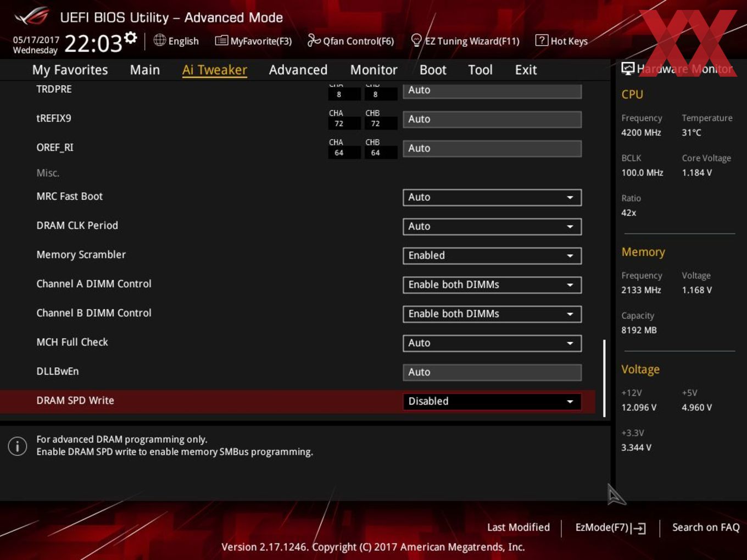Select the OREF_RI setting label
Image resolution: width=747 pixels, height=560 pixels.
coord(55,147)
